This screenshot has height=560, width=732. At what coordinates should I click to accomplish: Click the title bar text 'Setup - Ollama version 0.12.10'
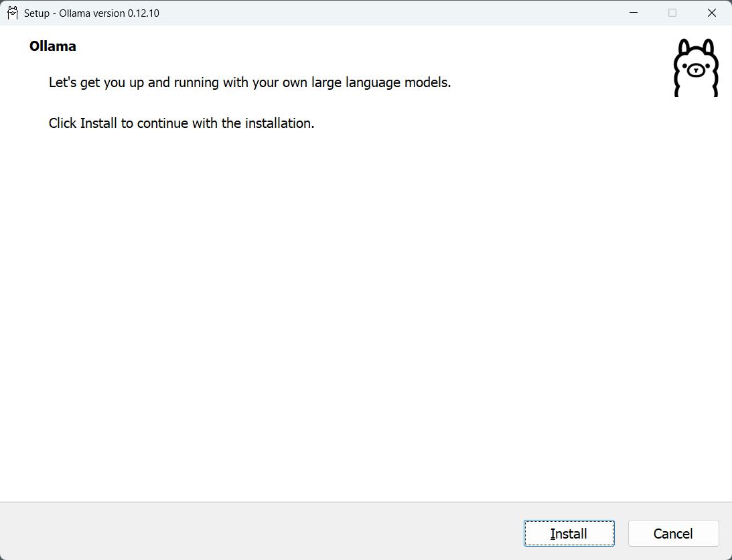click(92, 13)
